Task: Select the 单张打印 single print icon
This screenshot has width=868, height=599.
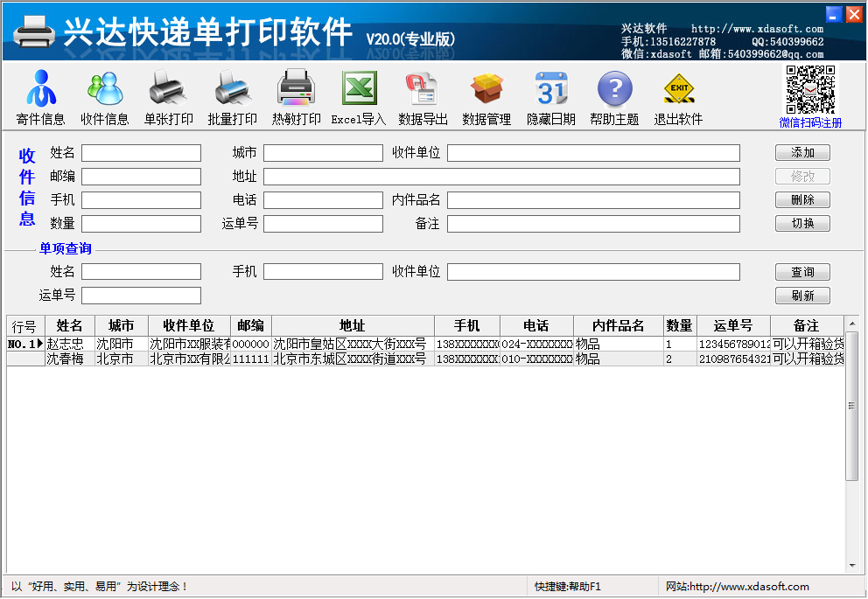Action: click(x=169, y=96)
